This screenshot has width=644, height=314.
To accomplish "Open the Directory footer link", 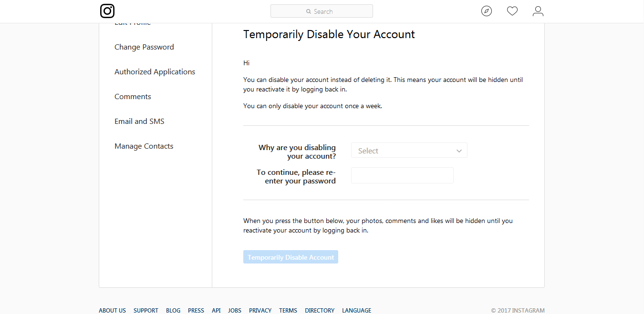I will pyautogui.click(x=320, y=310).
